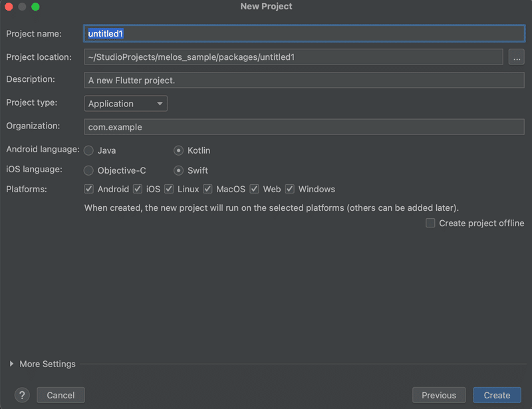This screenshot has height=409, width=532.
Task: Disable the Linux platform checkbox
Action: tap(169, 190)
